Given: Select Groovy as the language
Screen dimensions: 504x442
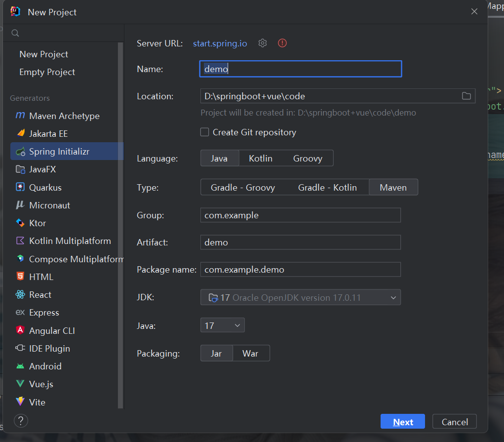Looking at the screenshot, I should (x=308, y=158).
